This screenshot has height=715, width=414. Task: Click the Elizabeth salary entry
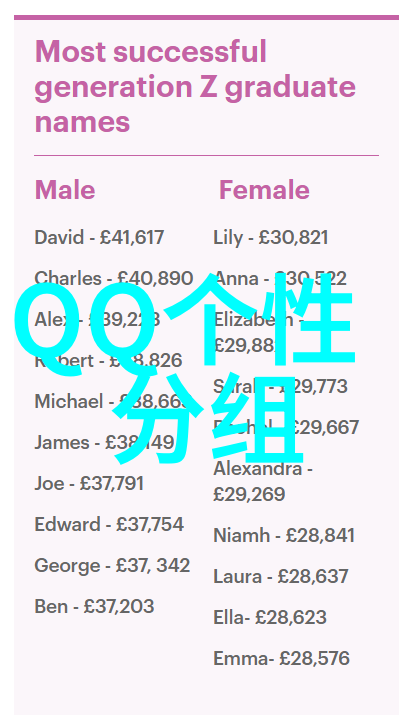point(259,333)
